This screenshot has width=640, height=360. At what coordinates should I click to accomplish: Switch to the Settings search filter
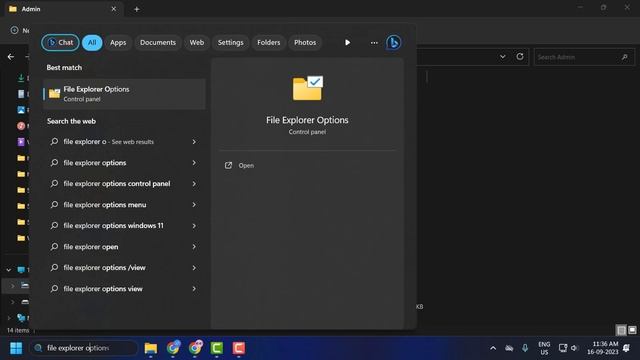coord(230,42)
